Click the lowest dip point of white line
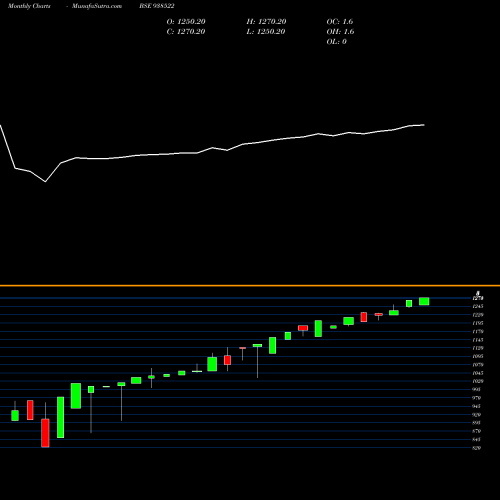The width and height of the screenshot is (500, 500). pos(45,182)
